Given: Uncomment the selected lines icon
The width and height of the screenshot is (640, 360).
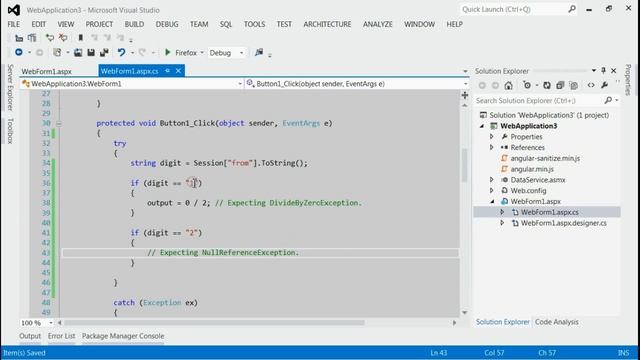Looking at the screenshot, I should (63, 38).
